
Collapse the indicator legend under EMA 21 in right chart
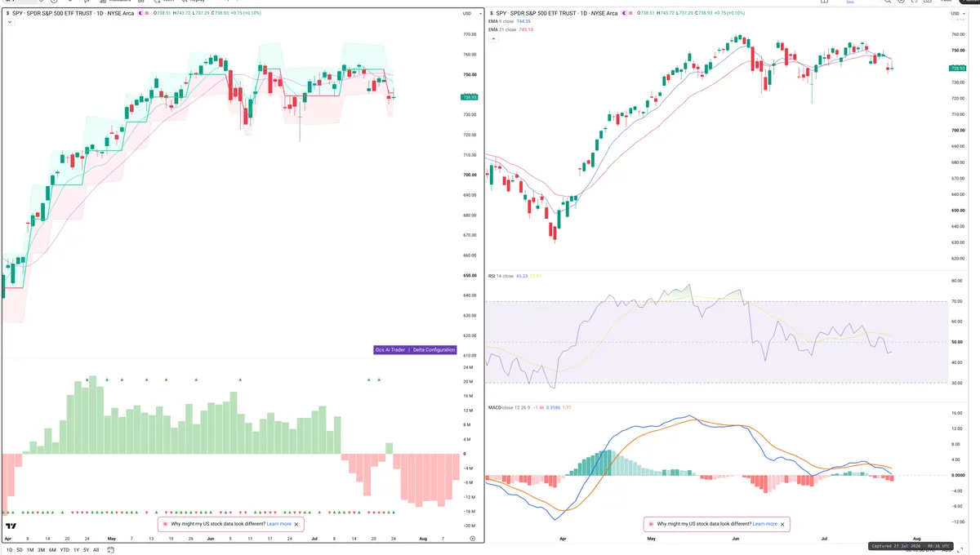point(494,38)
